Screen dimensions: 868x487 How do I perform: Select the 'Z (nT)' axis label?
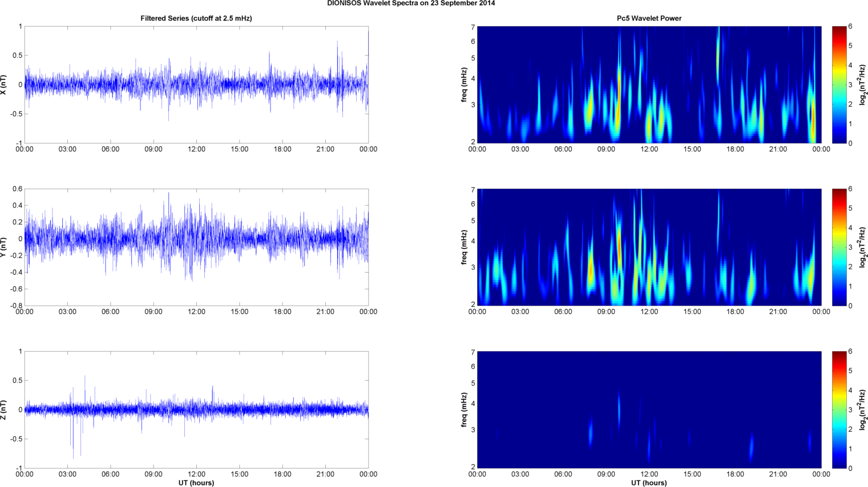coord(4,410)
